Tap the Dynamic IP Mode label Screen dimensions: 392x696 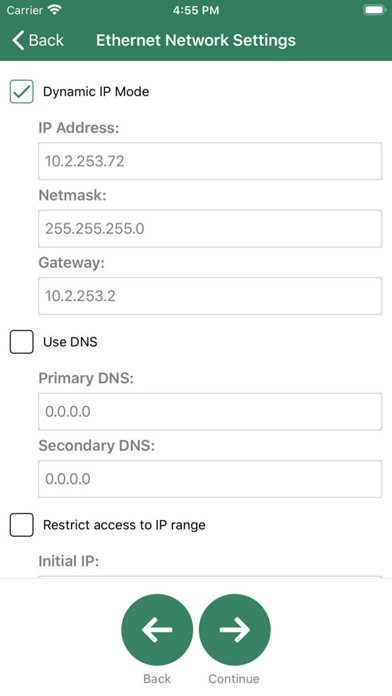click(x=96, y=92)
